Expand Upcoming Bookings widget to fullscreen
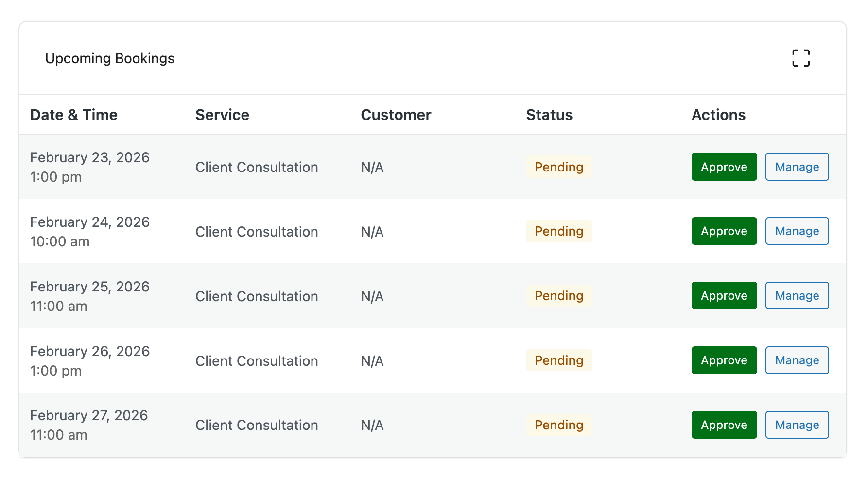 point(800,58)
